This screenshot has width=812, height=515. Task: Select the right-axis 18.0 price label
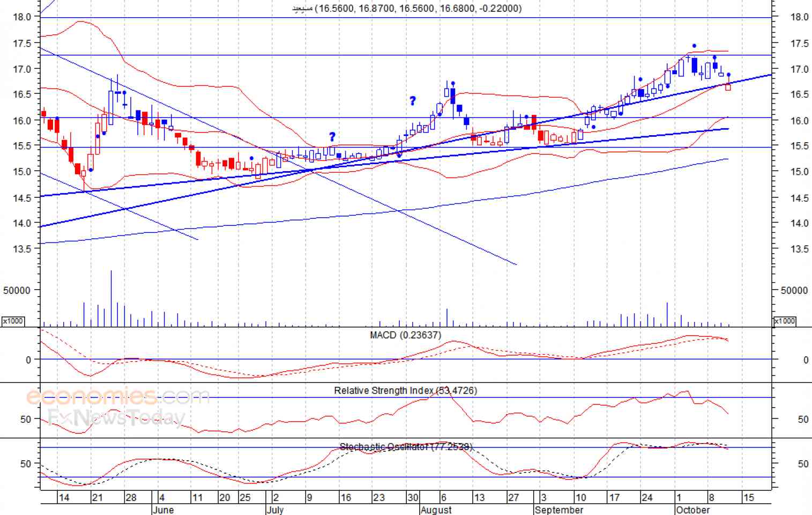click(x=799, y=17)
